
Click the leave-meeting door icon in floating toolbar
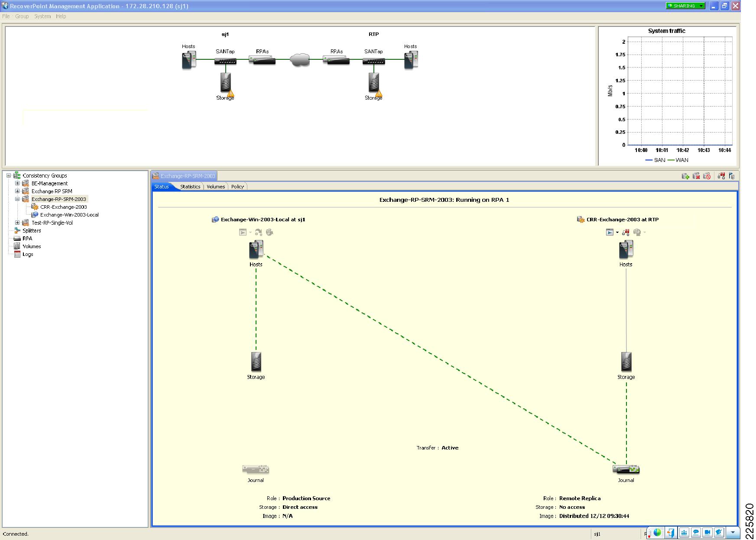tap(671, 533)
